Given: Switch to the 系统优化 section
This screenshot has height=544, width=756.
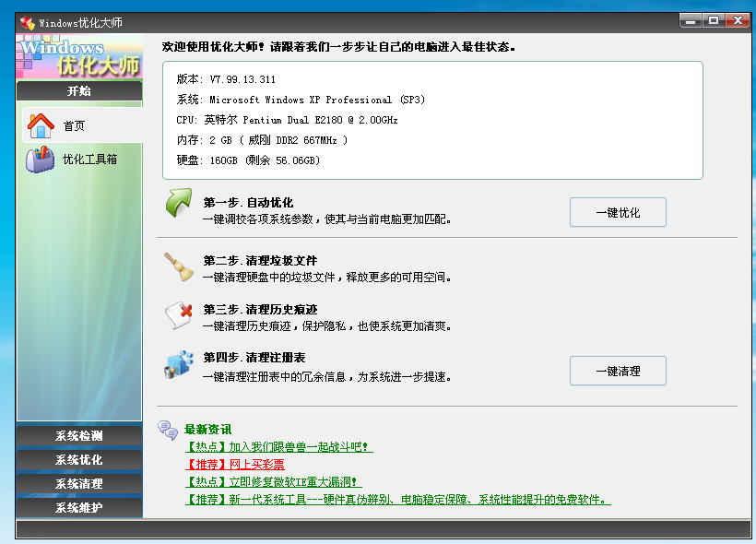Looking at the screenshot, I should (x=78, y=458).
